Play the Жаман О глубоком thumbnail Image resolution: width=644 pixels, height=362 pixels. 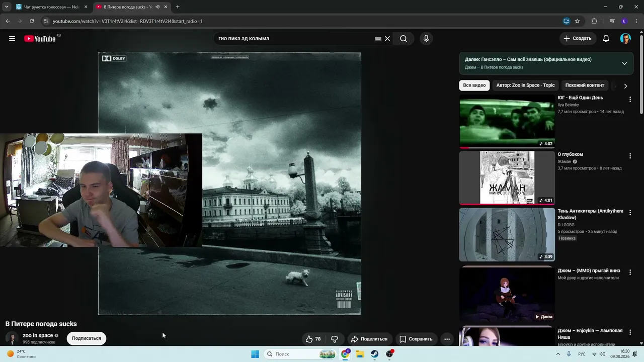coord(507,178)
